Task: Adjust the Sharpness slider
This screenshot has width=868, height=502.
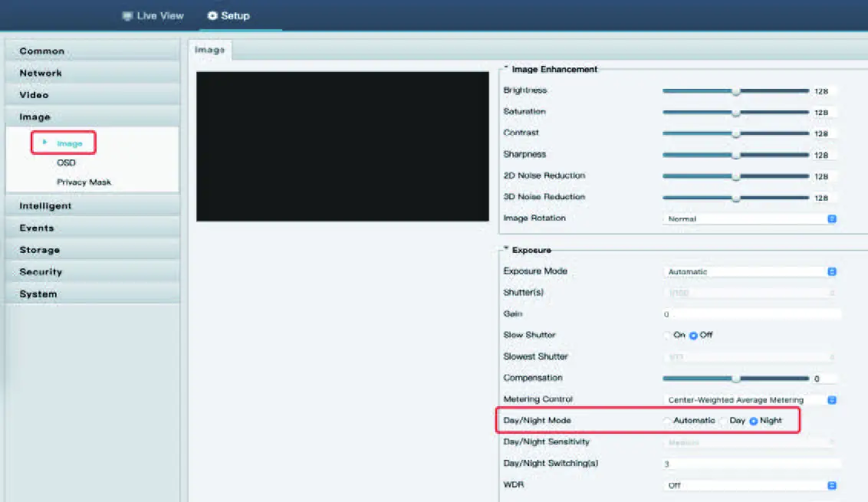Action: pyautogui.click(x=735, y=155)
